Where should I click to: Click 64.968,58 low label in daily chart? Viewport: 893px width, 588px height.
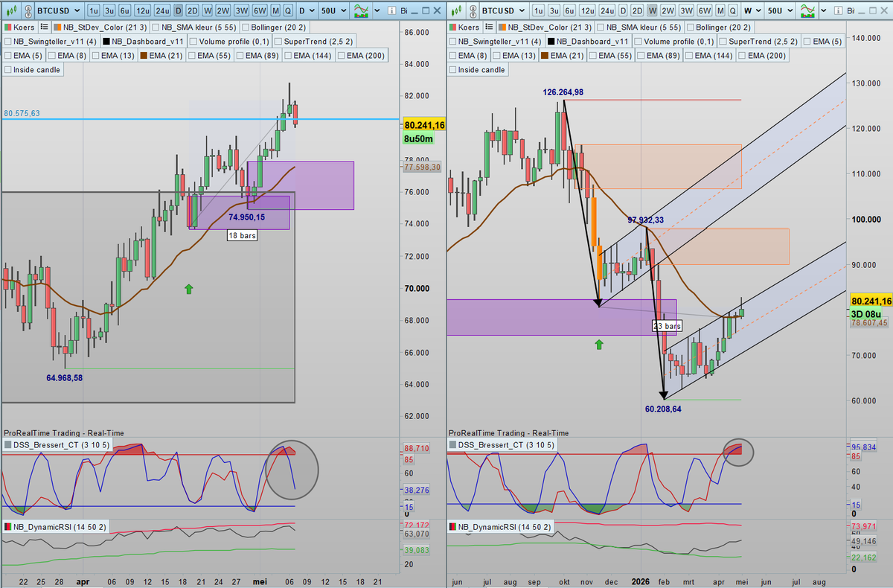pyautogui.click(x=65, y=377)
